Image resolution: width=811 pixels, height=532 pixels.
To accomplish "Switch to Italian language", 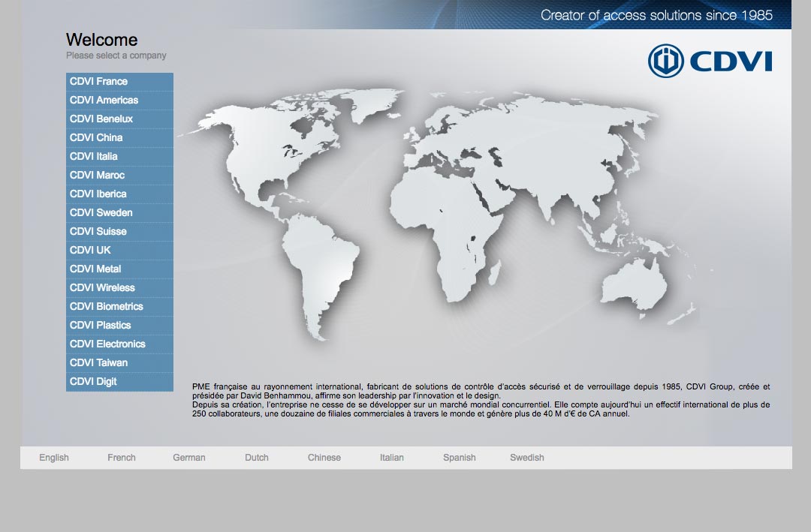I will pos(391,458).
